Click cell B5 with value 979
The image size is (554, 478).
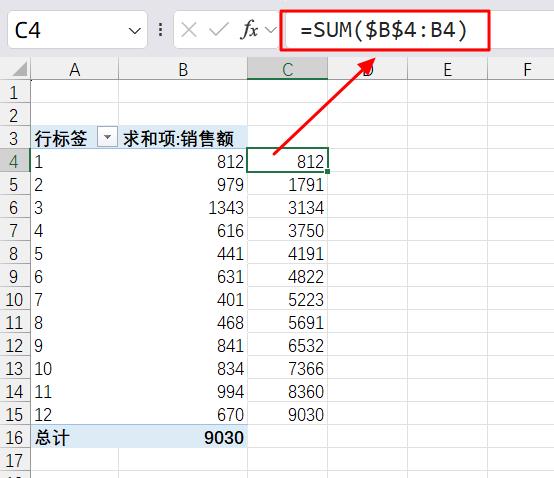pos(183,184)
